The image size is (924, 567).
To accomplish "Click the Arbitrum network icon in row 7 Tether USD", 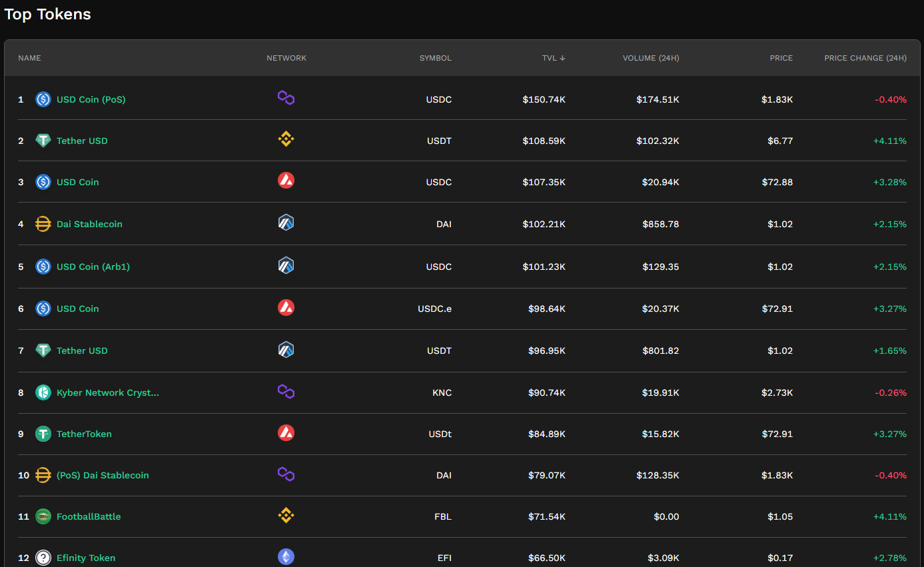I will point(286,349).
